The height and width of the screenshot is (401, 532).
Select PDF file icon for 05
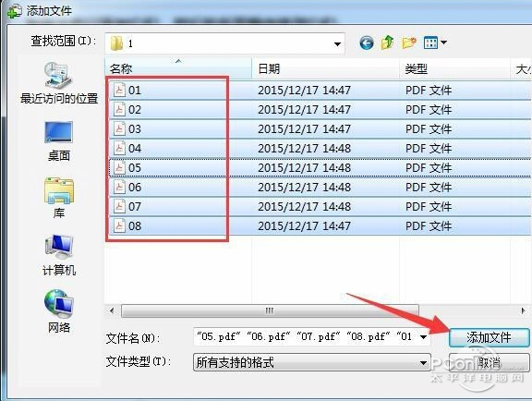click(x=119, y=167)
